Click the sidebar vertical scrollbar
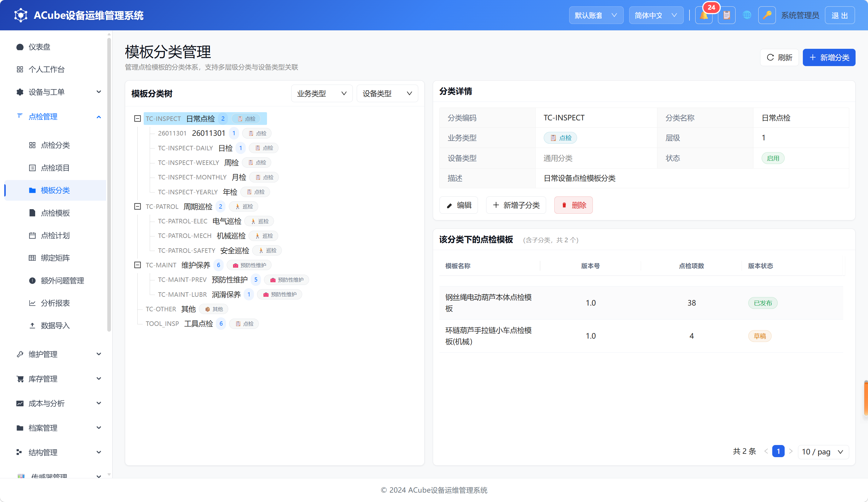Image resolution: width=868 pixels, height=502 pixels. (x=109, y=184)
